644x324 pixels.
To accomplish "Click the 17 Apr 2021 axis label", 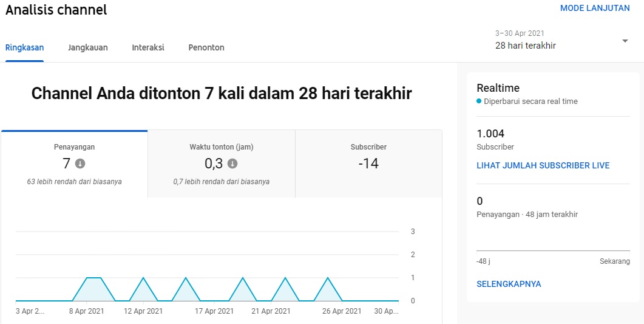I will point(214,311).
